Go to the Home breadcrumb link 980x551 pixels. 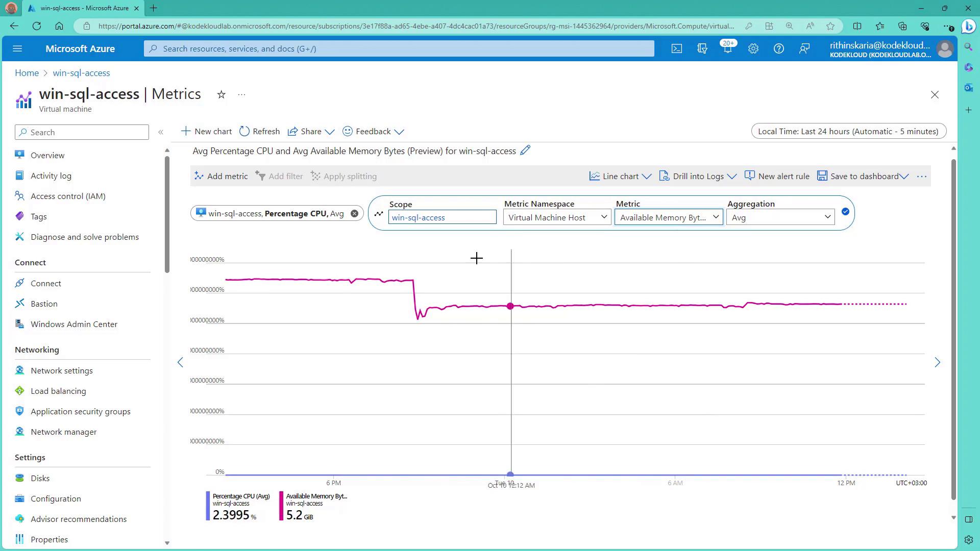click(27, 73)
